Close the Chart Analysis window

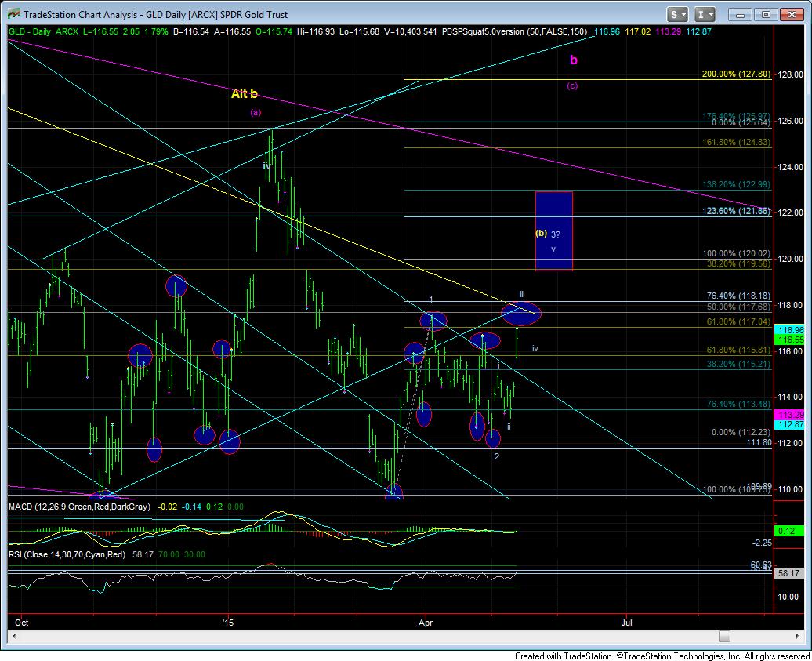click(x=792, y=14)
